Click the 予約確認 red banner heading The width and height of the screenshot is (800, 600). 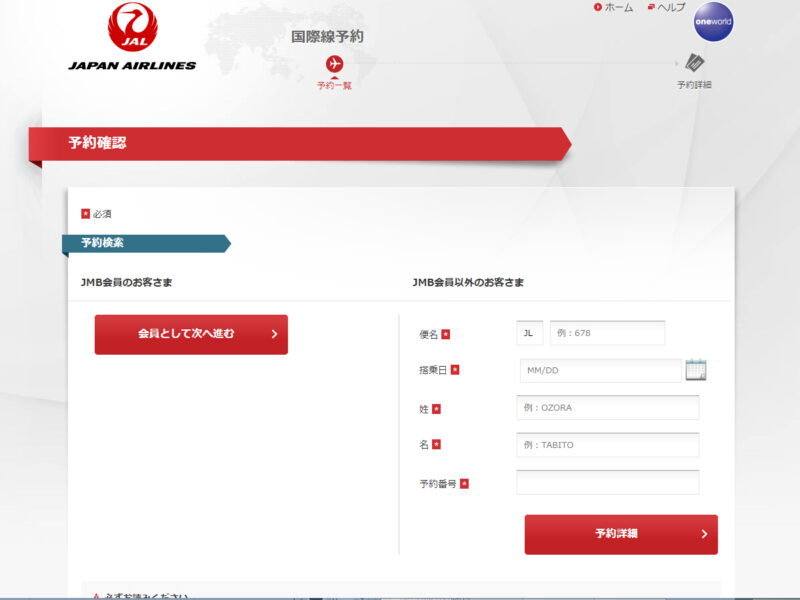coord(98,143)
